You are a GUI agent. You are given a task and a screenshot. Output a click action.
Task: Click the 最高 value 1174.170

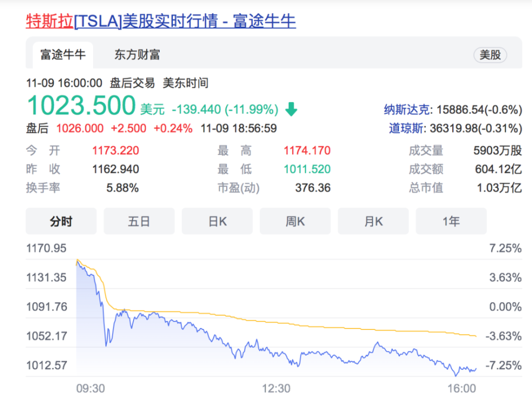307,150
